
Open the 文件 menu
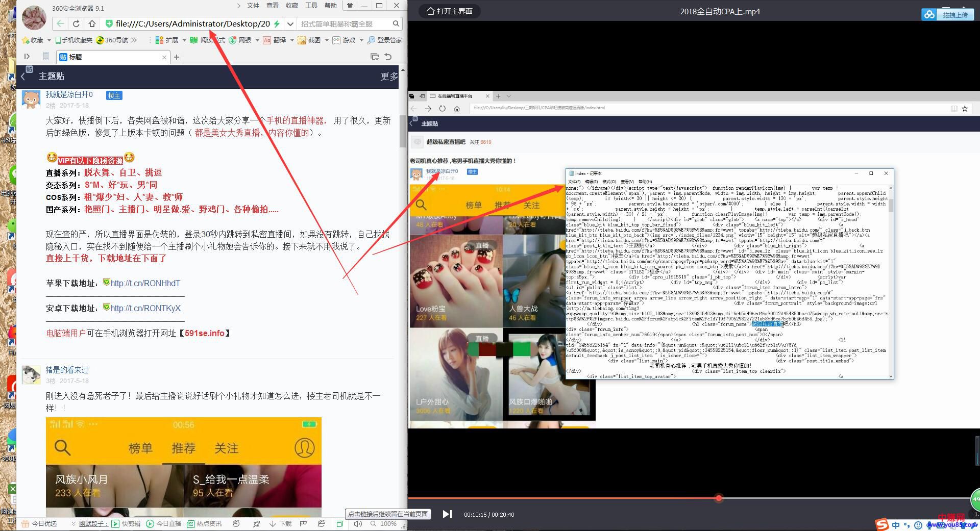[x=253, y=6]
